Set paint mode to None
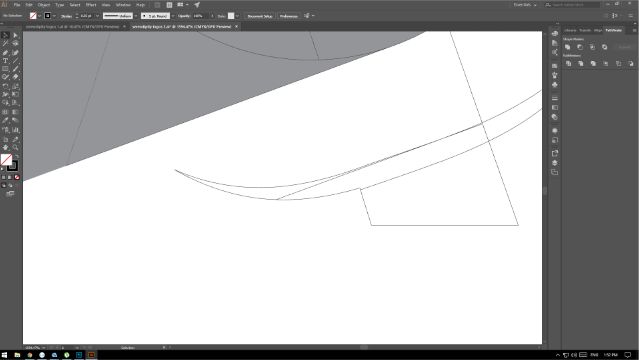 click(17, 177)
